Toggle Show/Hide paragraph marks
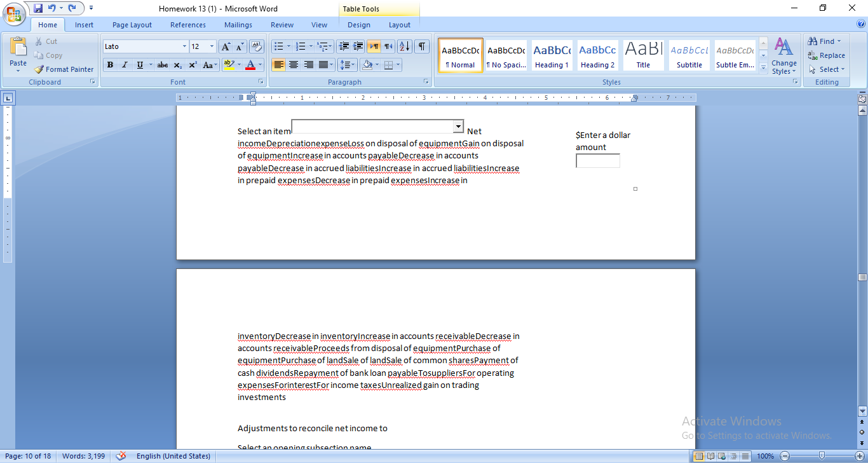The image size is (868, 463). [421, 46]
